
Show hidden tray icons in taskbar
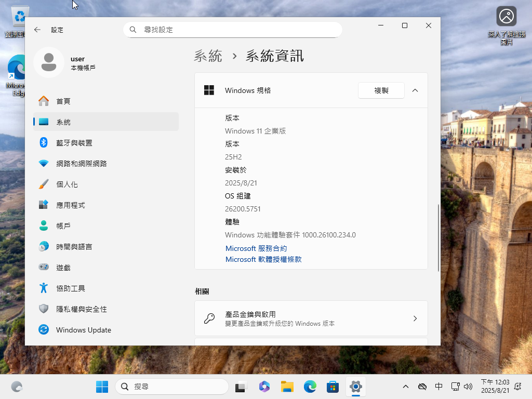(406, 387)
